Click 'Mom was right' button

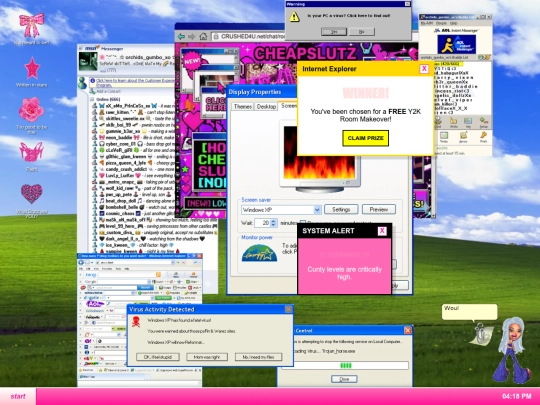coord(207,357)
